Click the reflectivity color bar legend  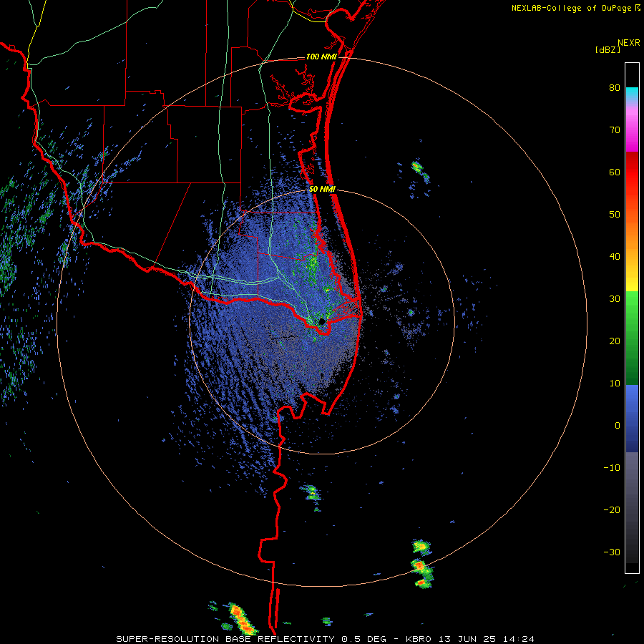[x=632, y=318]
